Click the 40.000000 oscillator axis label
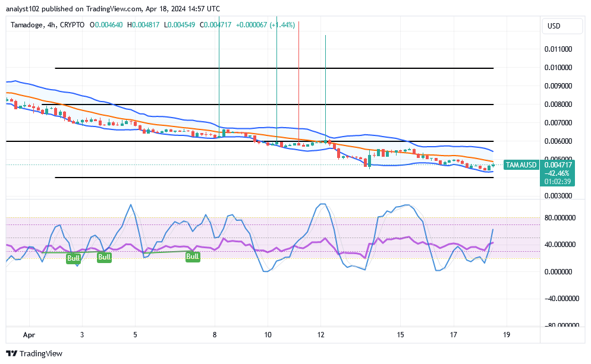The image size is (591, 364). tap(559, 245)
